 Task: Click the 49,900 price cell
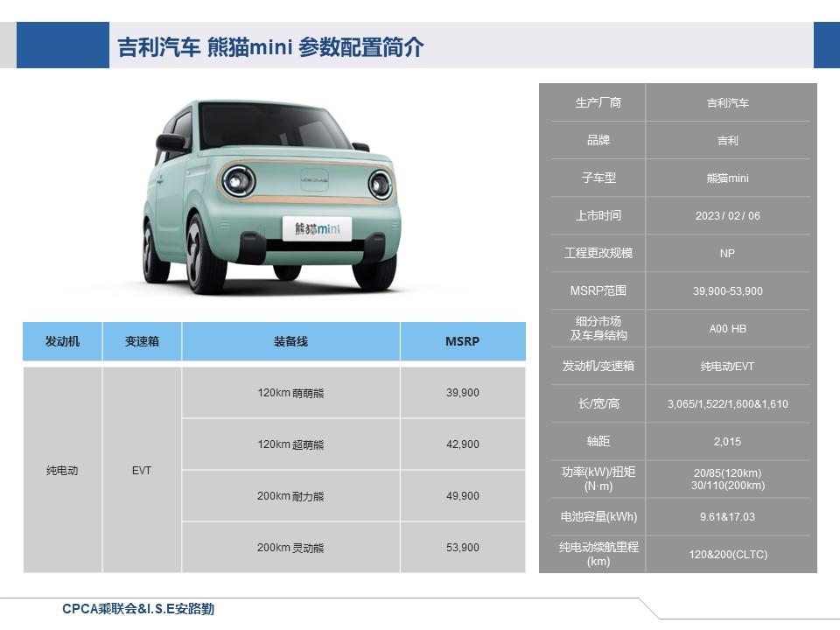click(463, 496)
